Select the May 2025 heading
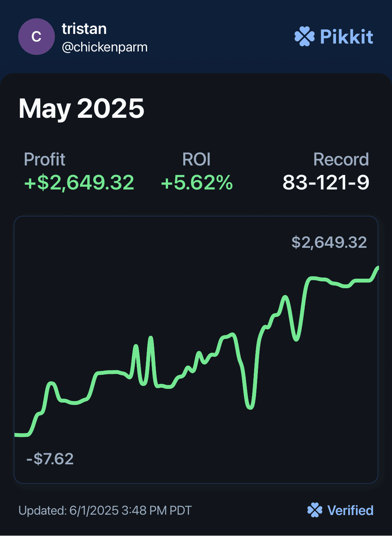This screenshot has width=392, height=536. [82, 109]
